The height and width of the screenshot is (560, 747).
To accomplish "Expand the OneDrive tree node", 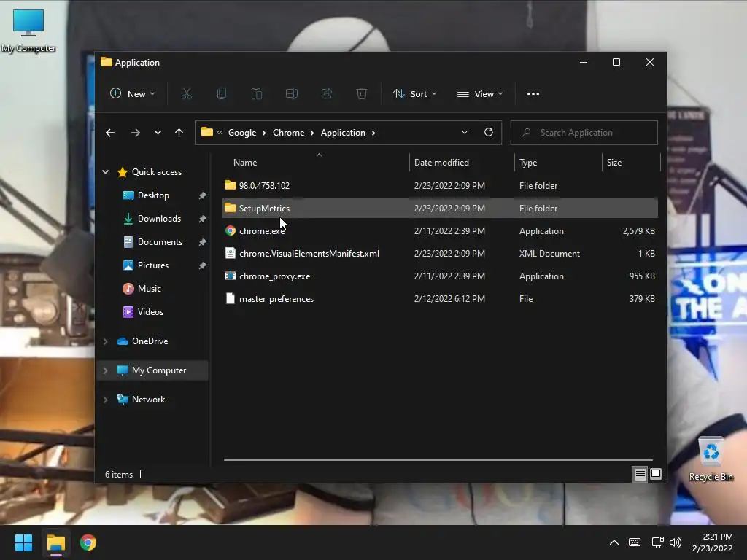I will click(106, 341).
